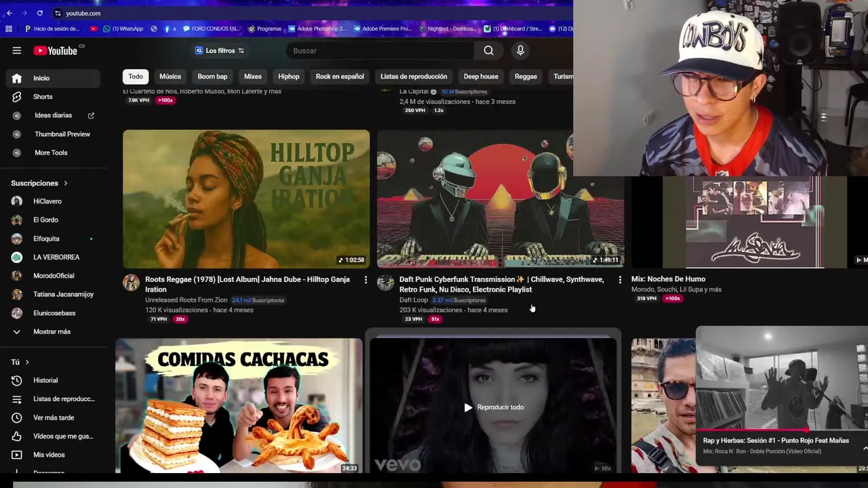
Task: Open the Los filtros extension button
Action: (220, 50)
